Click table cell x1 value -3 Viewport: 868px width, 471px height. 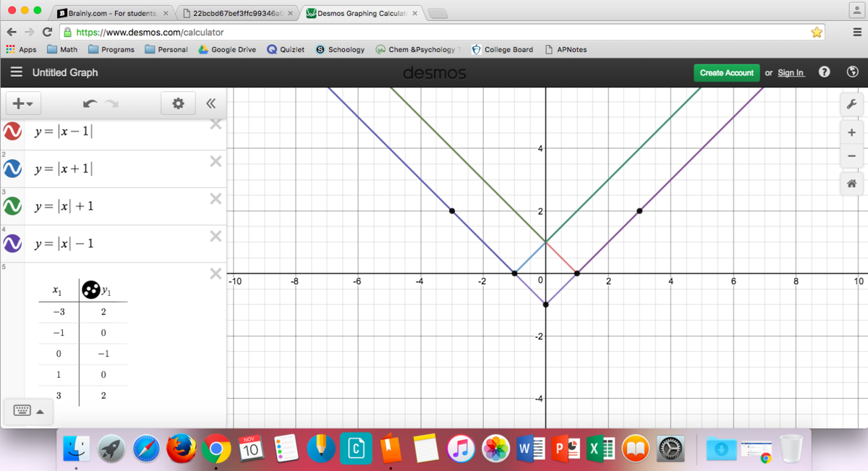[x=58, y=312]
